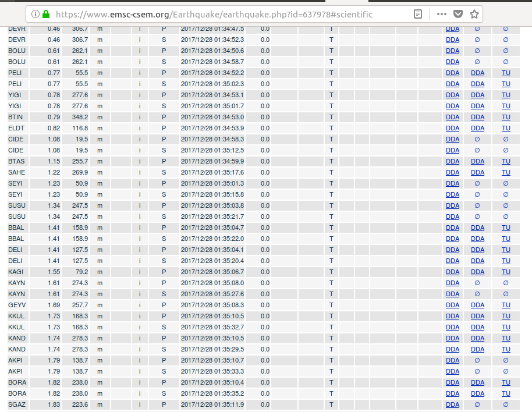Click the Save to Pocket icon
Viewport: 532px width, 412px height.
click(x=458, y=14)
